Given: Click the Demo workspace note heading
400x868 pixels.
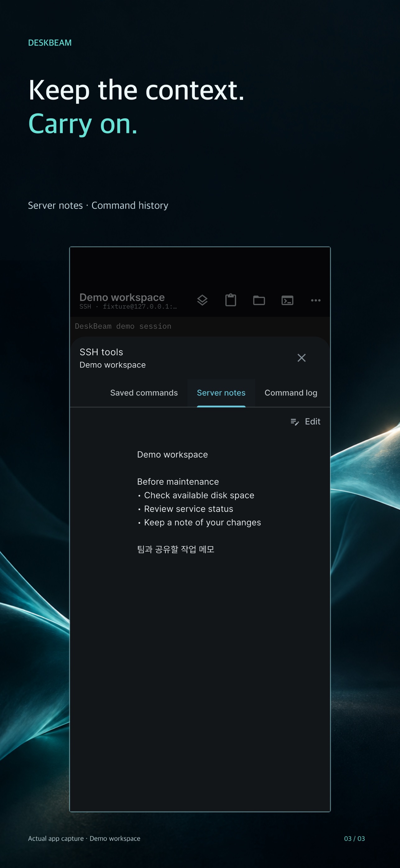Looking at the screenshot, I should pos(173,455).
